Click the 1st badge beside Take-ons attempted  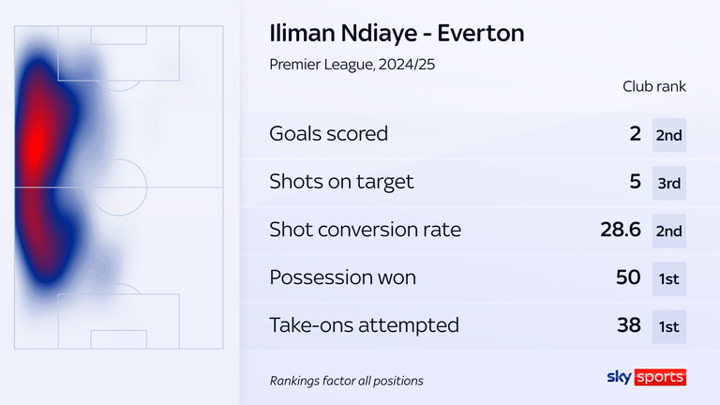669,326
